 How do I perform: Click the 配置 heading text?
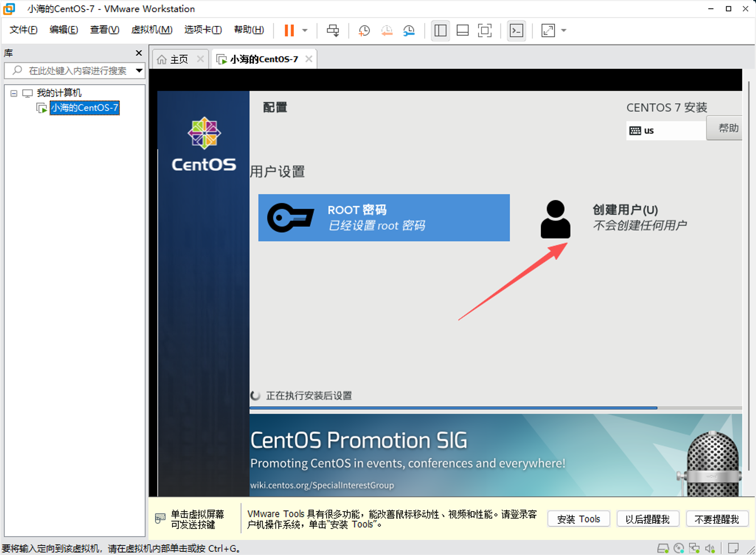pos(275,107)
